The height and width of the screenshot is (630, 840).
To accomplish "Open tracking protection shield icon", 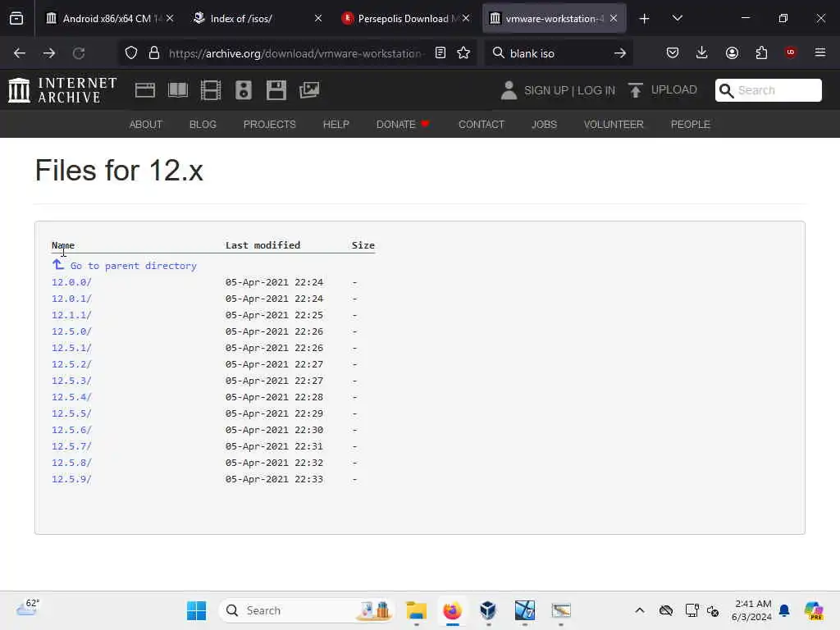I will pos(131,53).
